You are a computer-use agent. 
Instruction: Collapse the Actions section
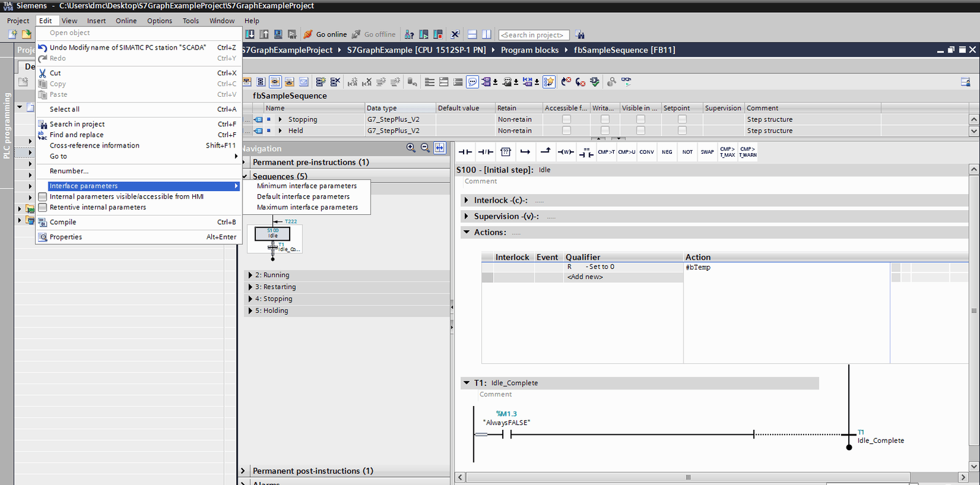[x=467, y=232]
